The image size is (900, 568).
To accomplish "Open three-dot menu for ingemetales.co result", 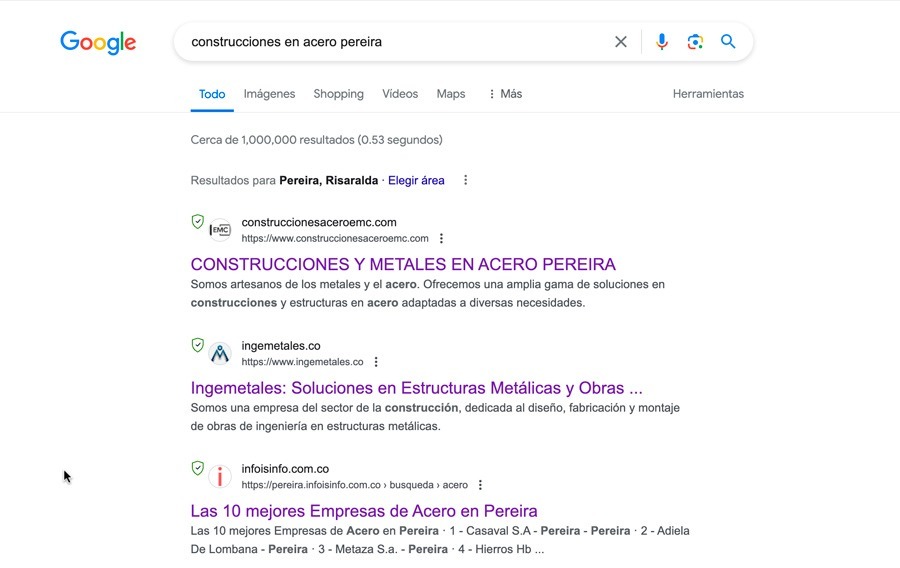I will click(376, 362).
